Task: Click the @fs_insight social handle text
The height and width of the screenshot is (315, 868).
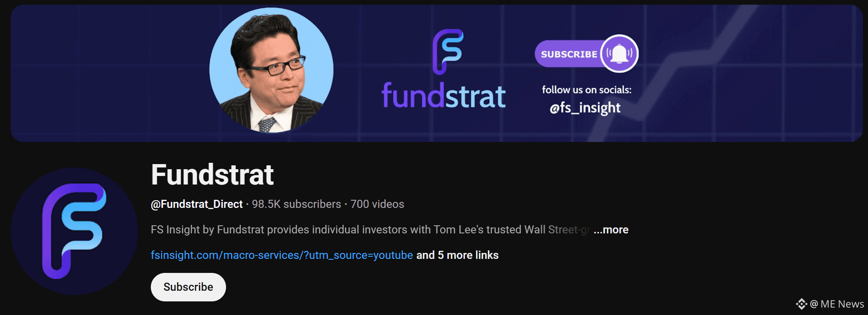Action: pyautogui.click(x=585, y=108)
